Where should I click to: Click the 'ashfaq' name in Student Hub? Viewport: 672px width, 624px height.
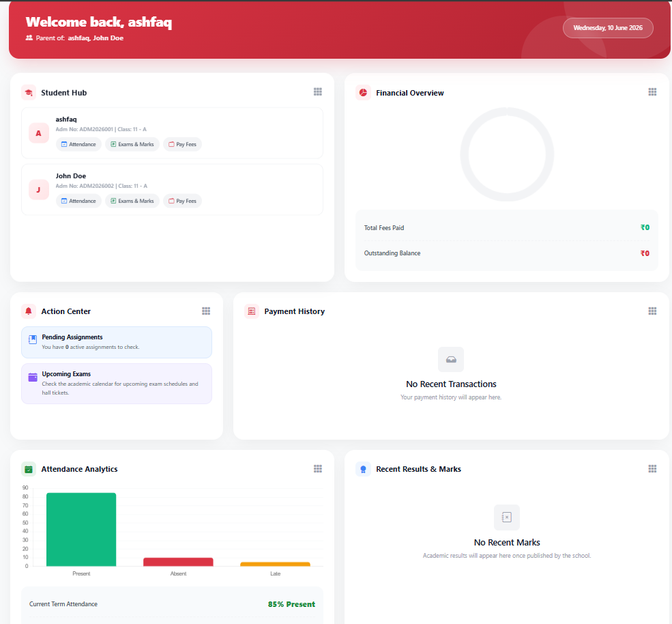66,119
